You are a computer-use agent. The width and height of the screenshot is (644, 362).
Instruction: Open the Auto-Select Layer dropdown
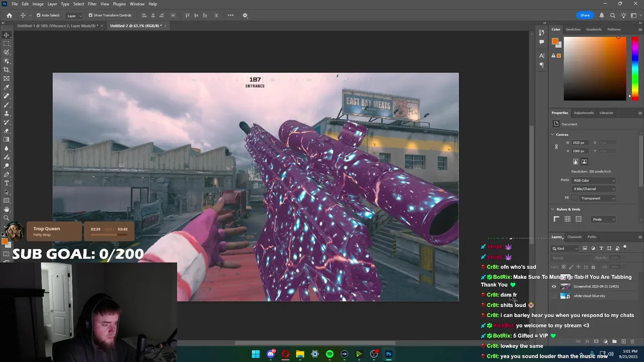(x=74, y=16)
